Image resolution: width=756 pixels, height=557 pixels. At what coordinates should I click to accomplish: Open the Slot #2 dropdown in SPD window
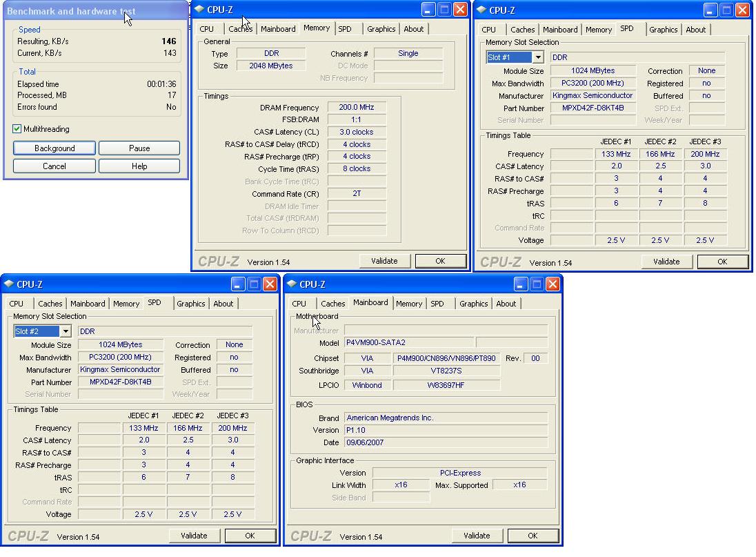pyautogui.click(x=65, y=331)
